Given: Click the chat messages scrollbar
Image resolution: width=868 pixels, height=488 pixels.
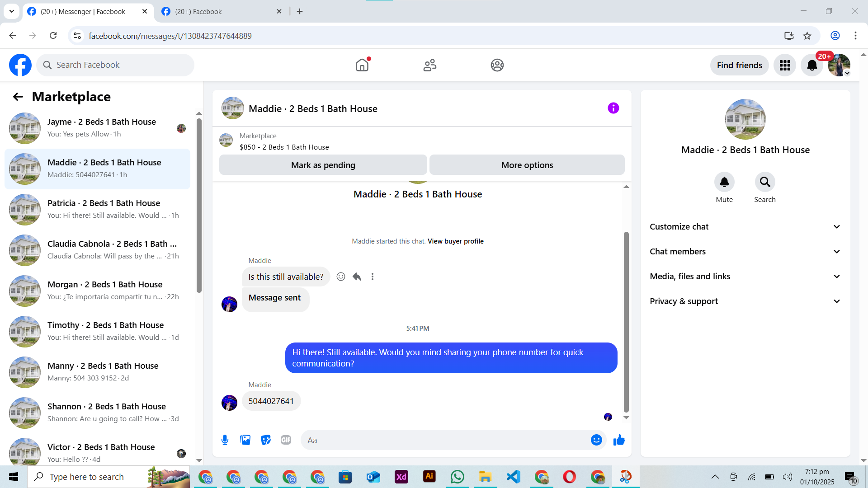Looking at the screenshot, I should (x=626, y=322).
